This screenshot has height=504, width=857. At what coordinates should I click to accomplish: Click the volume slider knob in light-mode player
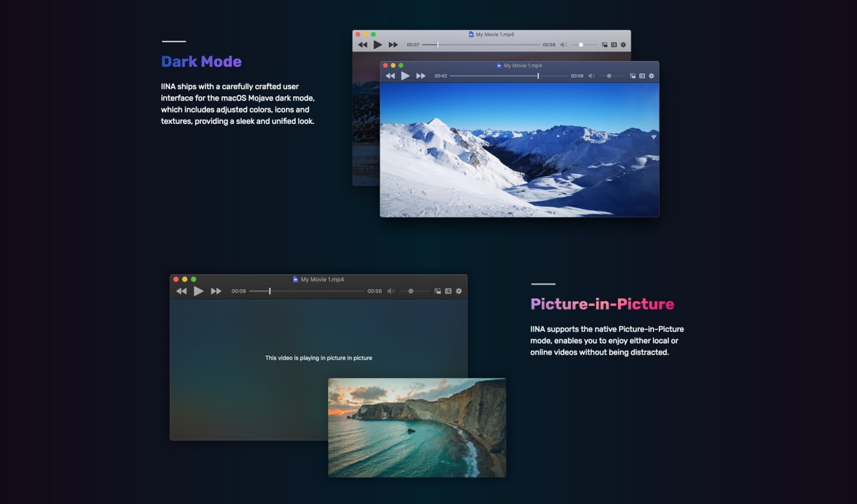point(581,45)
